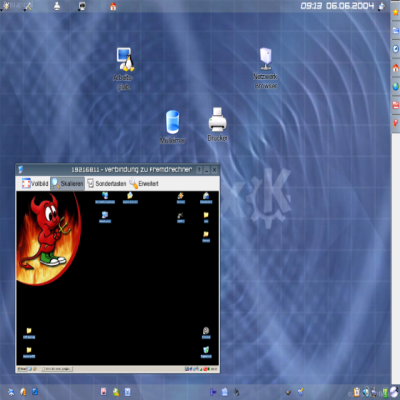Click the remote taskbar's open window button

click(57, 369)
